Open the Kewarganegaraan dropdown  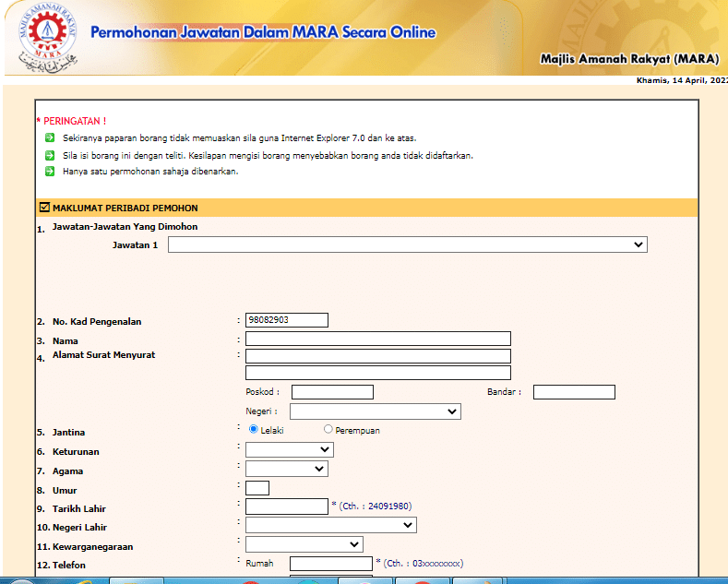pos(304,544)
